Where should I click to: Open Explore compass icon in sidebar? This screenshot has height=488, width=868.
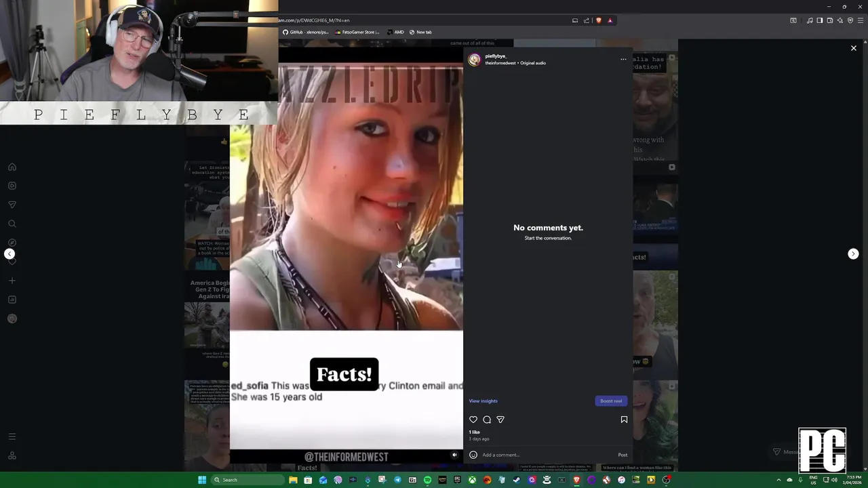(12, 243)
